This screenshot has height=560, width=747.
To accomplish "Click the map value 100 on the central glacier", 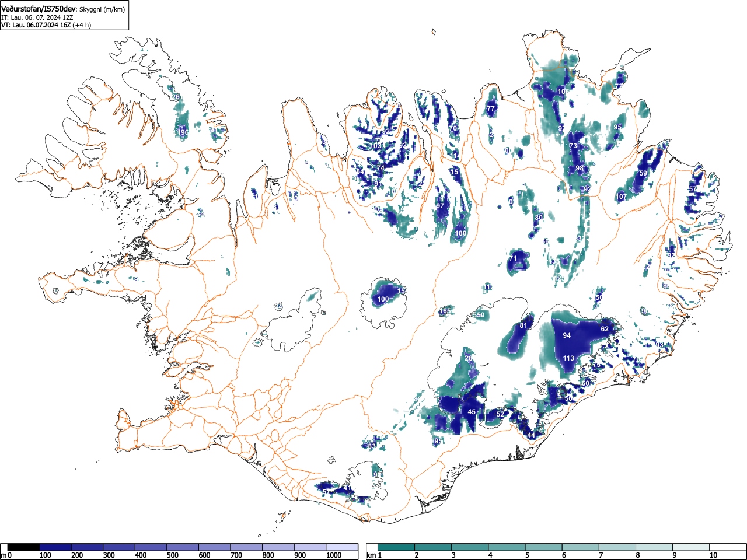I will [383, 299].
